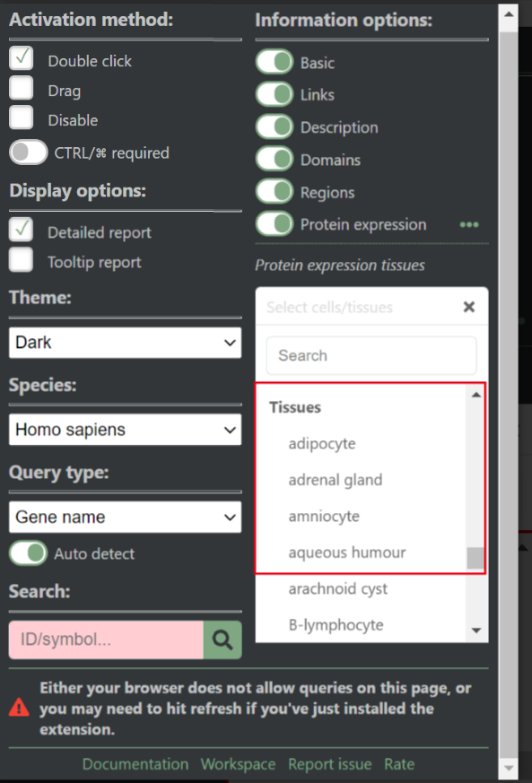The width and height of the screenshot is (532, 783).
Task: Click the Tissues group header
Action: tap(295, 407)
